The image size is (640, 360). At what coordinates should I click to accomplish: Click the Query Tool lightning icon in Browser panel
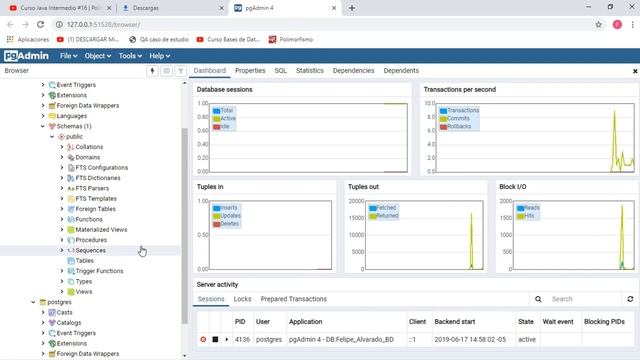point(152,71)
